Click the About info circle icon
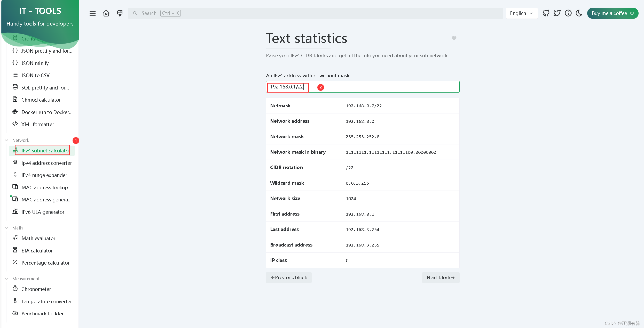The height and width of the screenshot is (328, 644). (568, 13)
